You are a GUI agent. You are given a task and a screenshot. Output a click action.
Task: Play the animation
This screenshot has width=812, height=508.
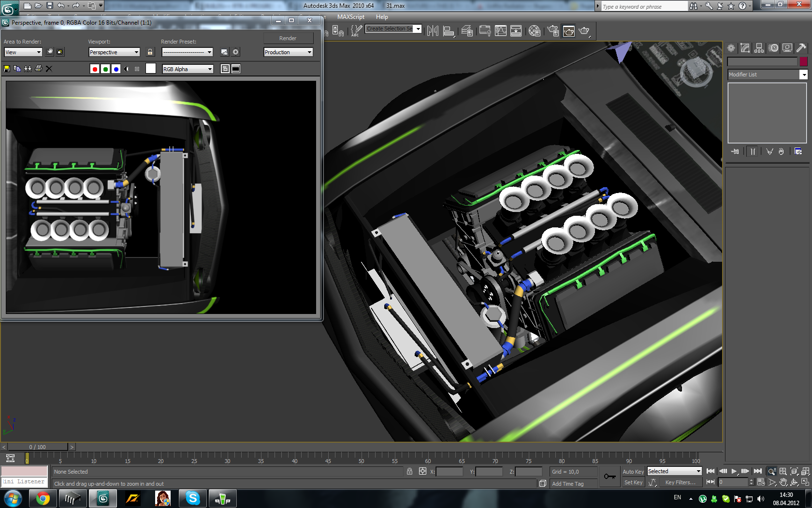(734, 471)
